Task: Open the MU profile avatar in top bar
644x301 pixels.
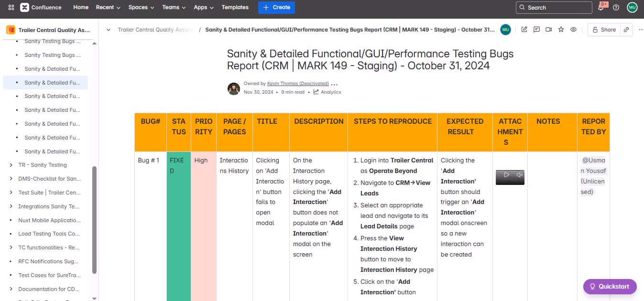Action: pyautogui.click(x=632, y=7)
